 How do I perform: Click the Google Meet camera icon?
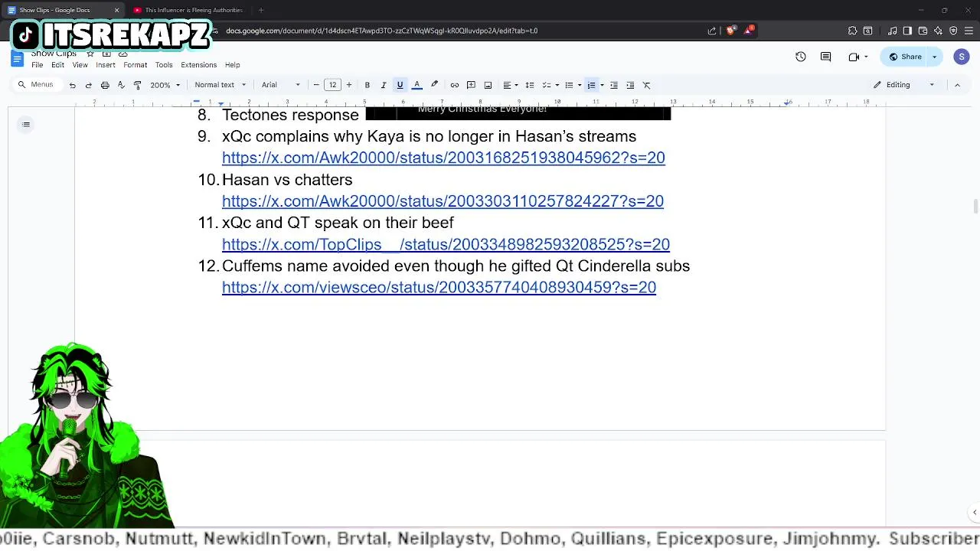pos(854,57)
